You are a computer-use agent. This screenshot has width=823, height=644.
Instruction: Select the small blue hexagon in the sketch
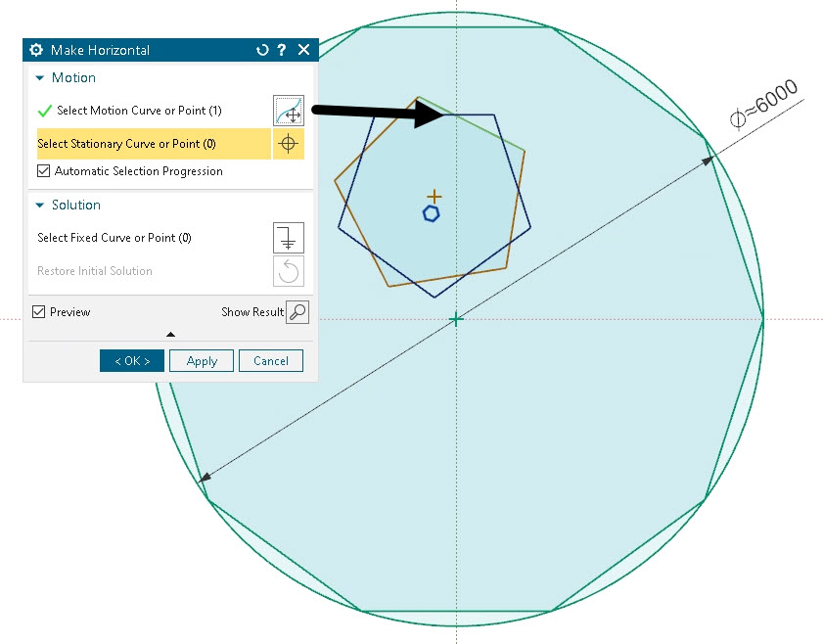[431, 213]
